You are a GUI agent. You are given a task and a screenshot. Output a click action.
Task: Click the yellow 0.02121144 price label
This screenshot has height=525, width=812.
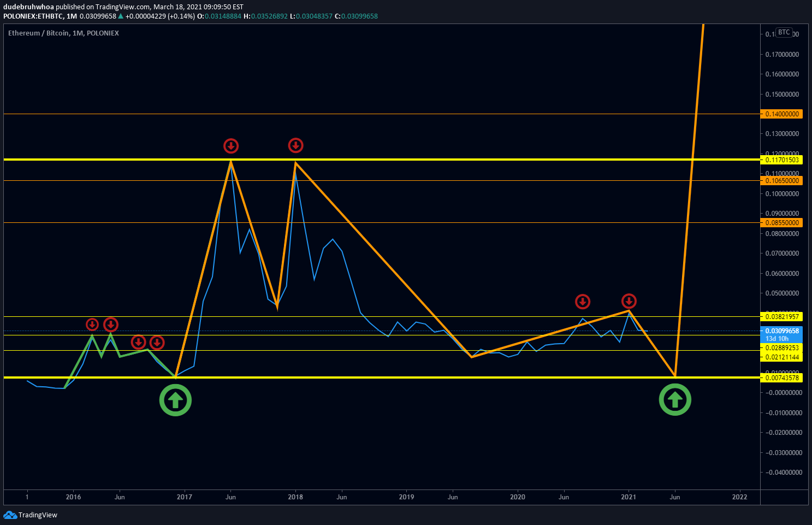pos(781,357)
